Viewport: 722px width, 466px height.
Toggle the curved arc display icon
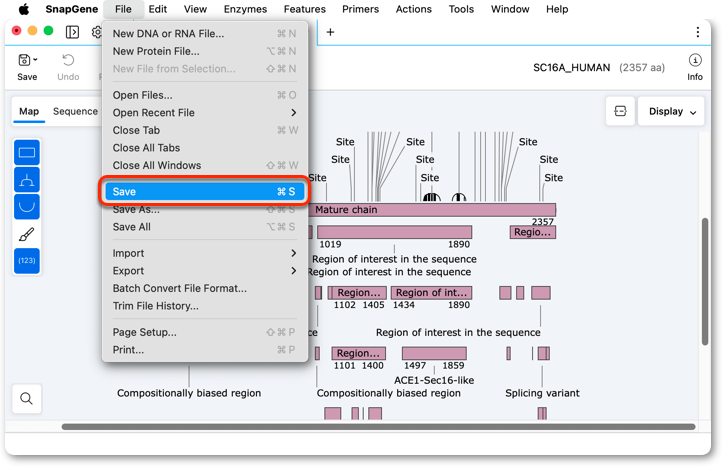[x=27, y=207]
